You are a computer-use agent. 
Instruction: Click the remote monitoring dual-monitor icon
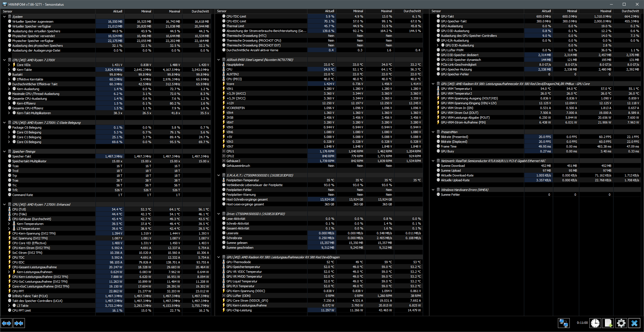[x=564, y=323]
